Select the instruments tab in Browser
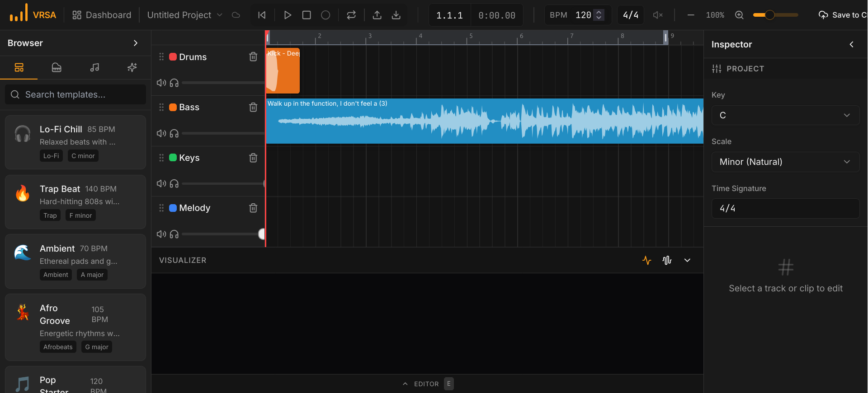 coord(57,67)
